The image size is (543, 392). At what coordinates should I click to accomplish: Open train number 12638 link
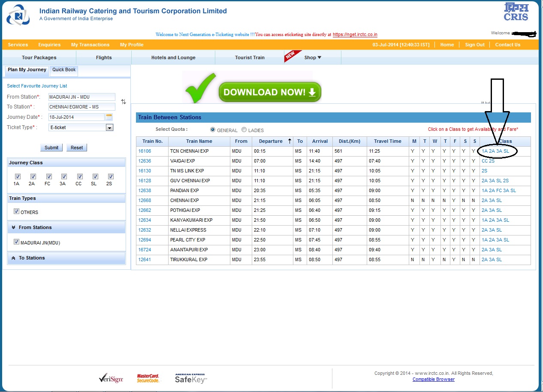tap(145, 191)
